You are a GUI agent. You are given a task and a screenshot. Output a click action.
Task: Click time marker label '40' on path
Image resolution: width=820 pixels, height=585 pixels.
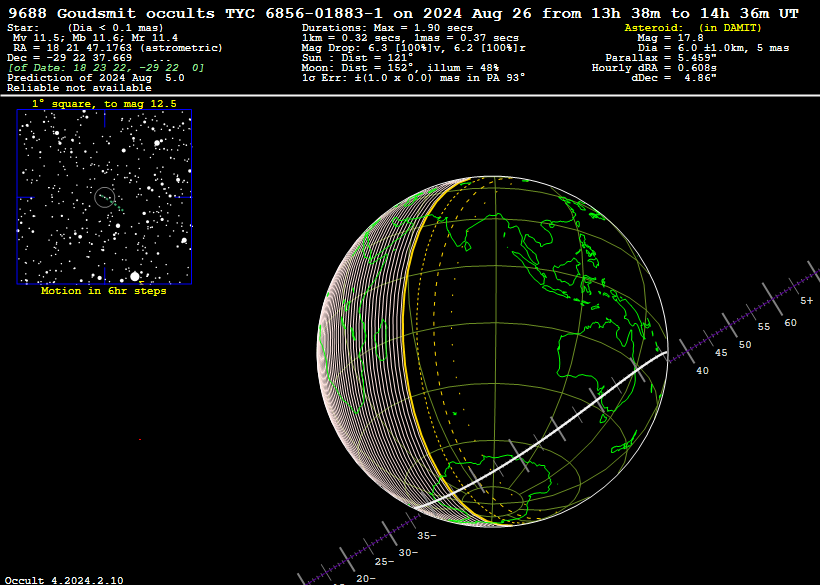702,371
